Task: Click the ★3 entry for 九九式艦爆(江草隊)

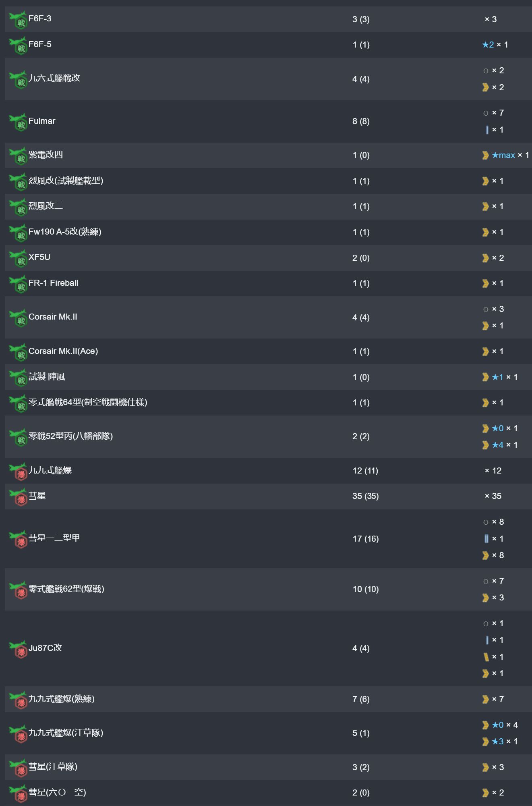Action: (498, 742)
